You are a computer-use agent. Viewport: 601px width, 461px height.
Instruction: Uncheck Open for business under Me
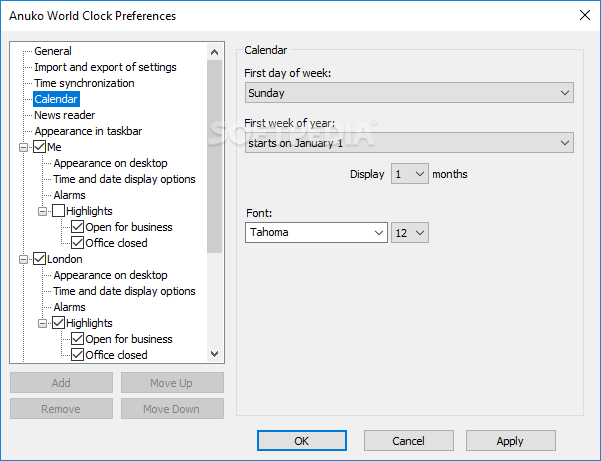coord(77,227)
